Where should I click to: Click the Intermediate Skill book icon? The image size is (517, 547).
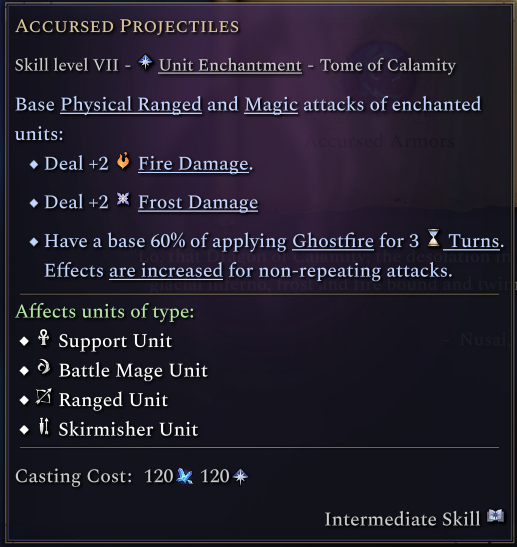click(495, 516)
